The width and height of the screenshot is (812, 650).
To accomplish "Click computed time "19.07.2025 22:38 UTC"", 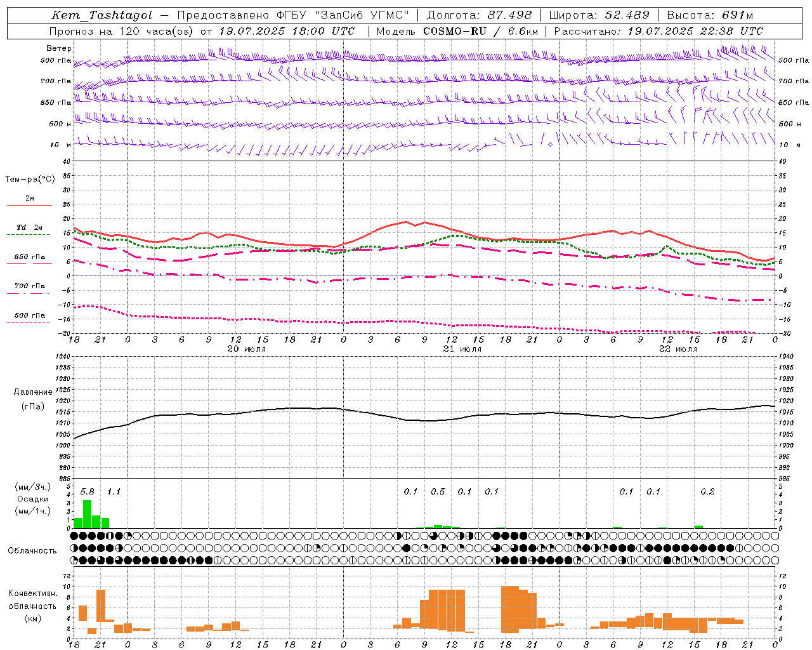I will 696,31.
